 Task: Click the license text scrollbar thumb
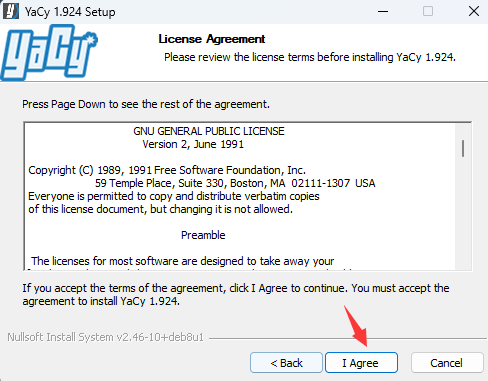point(463,148)
